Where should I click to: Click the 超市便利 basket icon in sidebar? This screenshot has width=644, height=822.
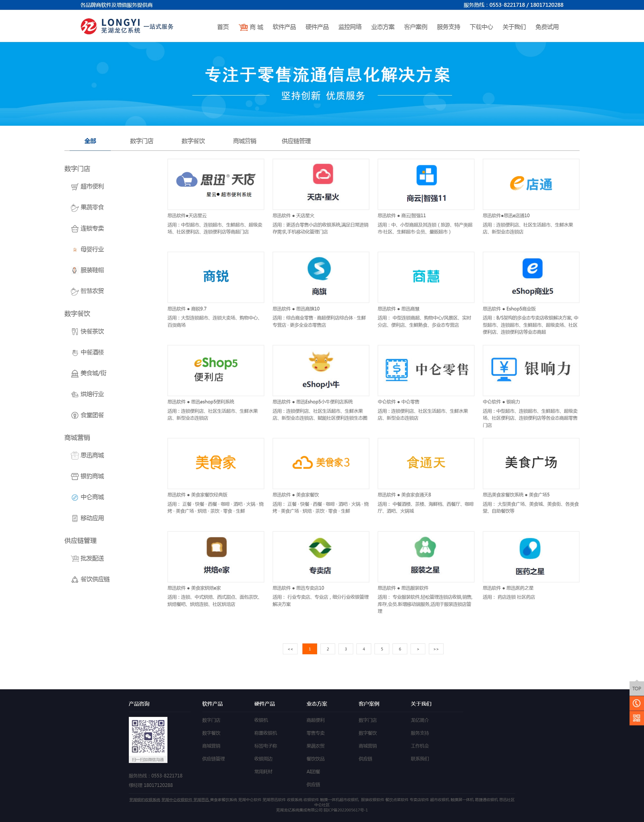(x=75, y=187)
